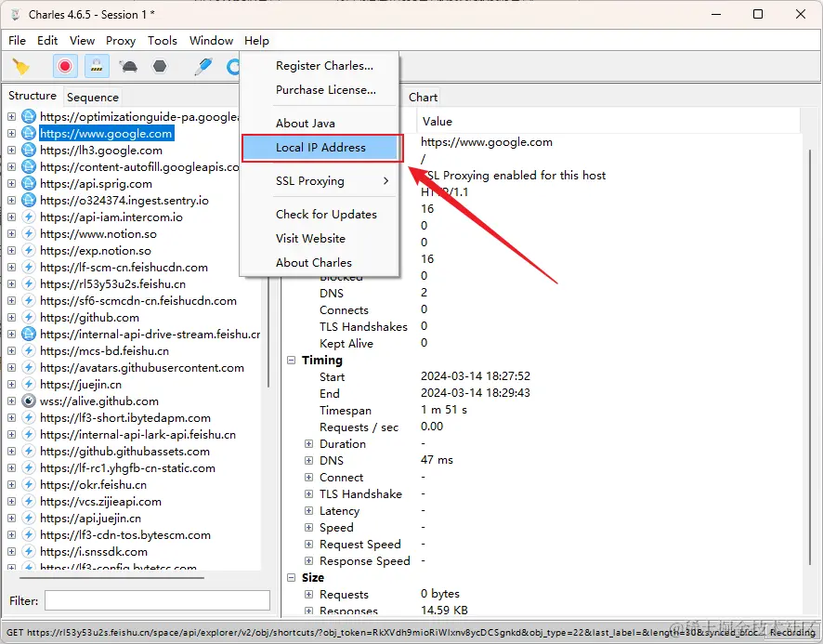Click lightning icon for api-iam.intercom.io
Screen dimensions: 823x644
pyautogui.click(x=29, y=217)
